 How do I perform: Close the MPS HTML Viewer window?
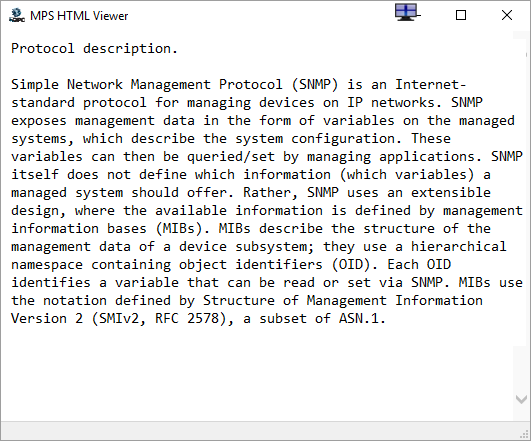click(x=507, y=15)
